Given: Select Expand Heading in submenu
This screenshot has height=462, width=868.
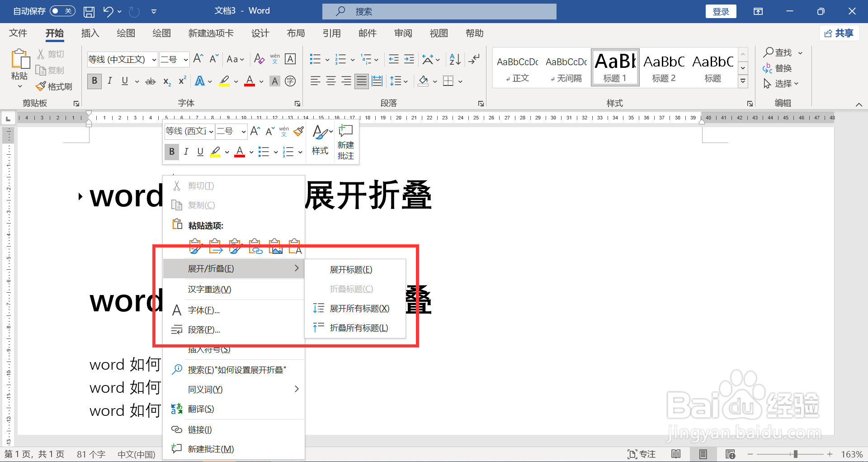Looking at the screenshot, I should tap(355, 270).
